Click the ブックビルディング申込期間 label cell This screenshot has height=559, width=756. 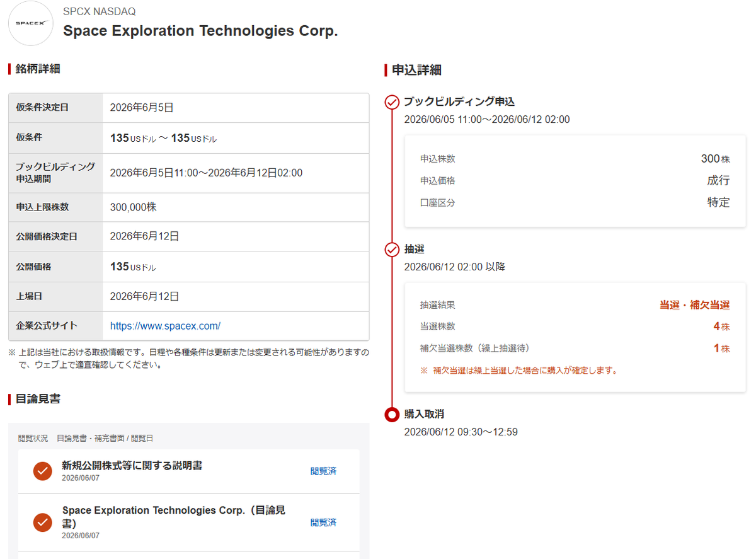[x=55, y=173]
